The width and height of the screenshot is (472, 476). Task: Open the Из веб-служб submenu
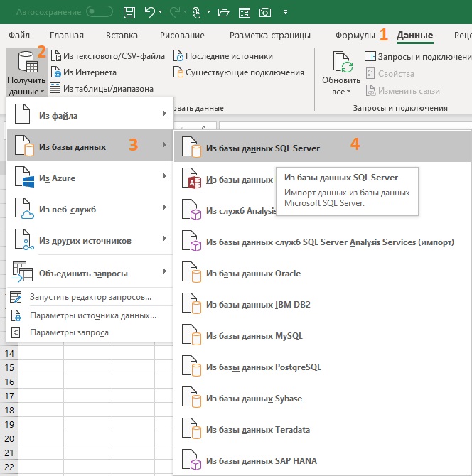90,207
